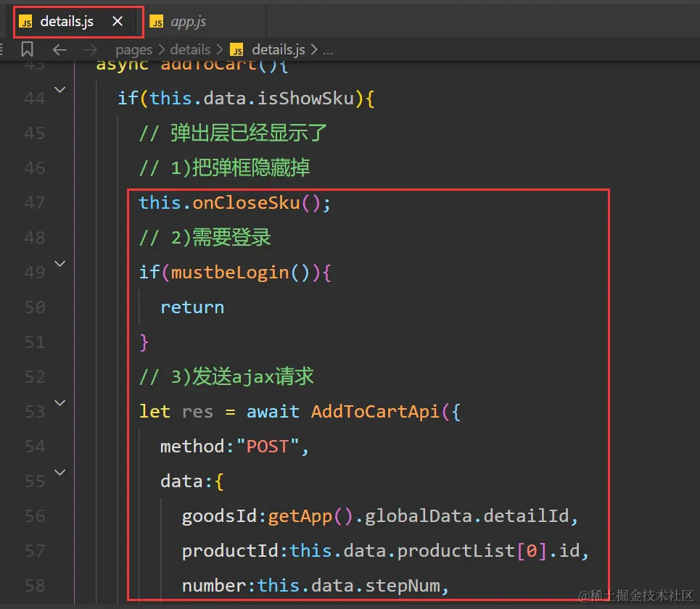Click 'getApp()' on line 56

[310, 516]
